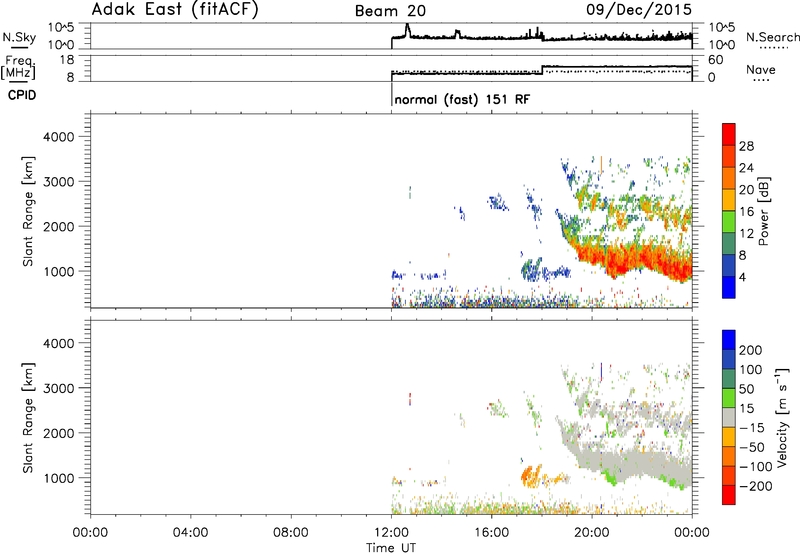Click the power panel 'Slant Range [km]' label

click(x=28, y=211)
